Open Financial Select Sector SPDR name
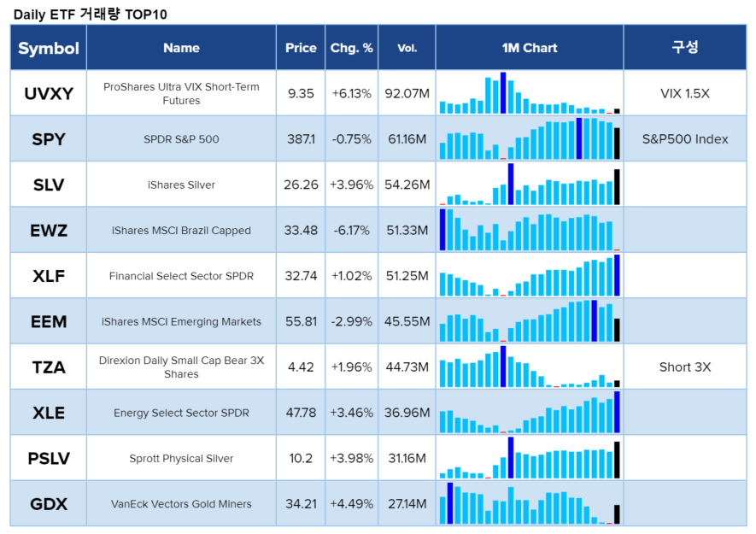Image resolution: width=756 pixels, height=534 pixels. [x=181, y=276]
